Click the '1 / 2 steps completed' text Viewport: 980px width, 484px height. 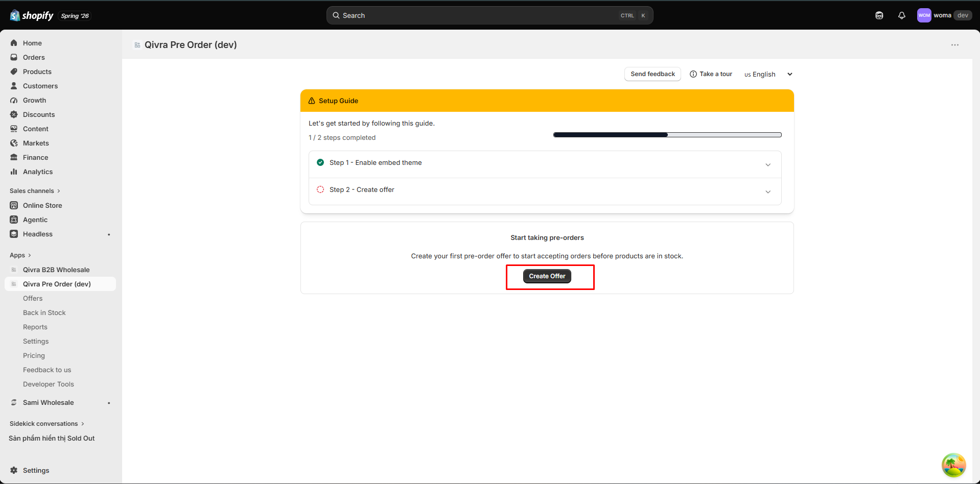[x=342, y=137]
